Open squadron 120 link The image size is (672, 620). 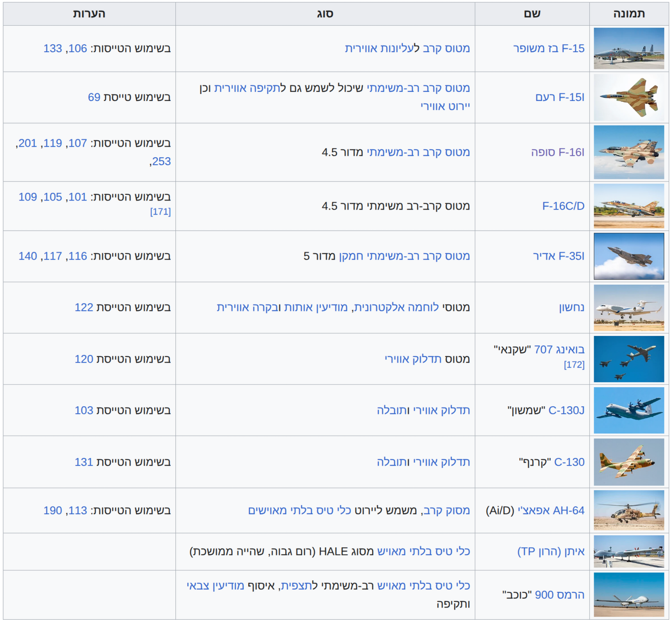[84, 359]
